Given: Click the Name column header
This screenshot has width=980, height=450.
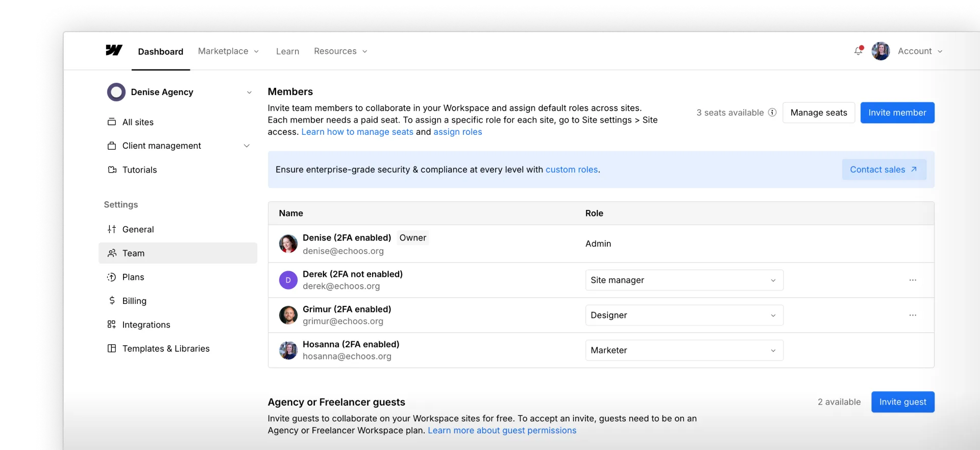Looking at the screenshot, I should tap(291, 213).
